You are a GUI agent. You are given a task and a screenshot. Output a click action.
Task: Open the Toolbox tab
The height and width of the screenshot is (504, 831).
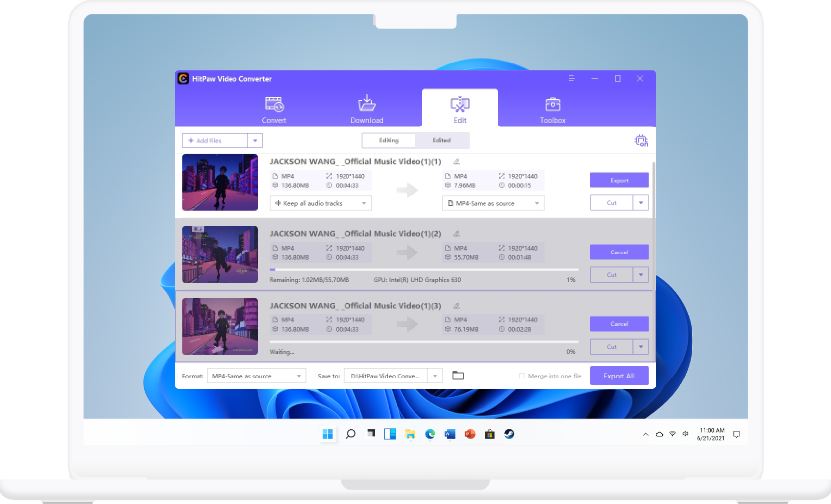pyautogui.click(x=553, y=110)
